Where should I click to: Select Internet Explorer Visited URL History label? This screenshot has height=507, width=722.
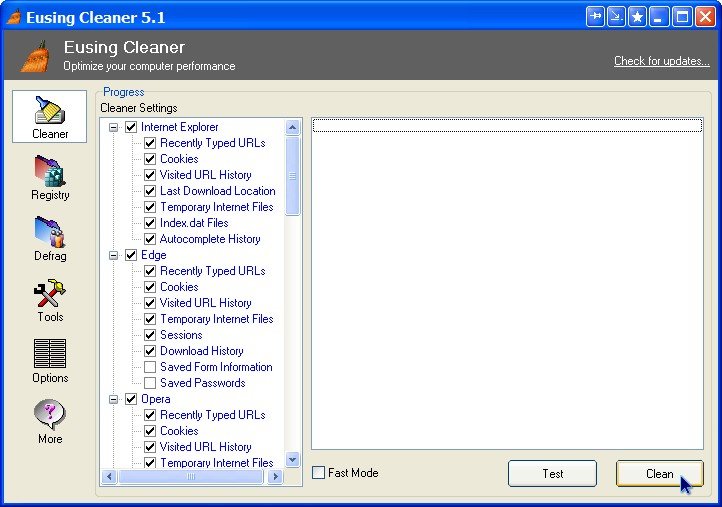[x=206, y=175]
